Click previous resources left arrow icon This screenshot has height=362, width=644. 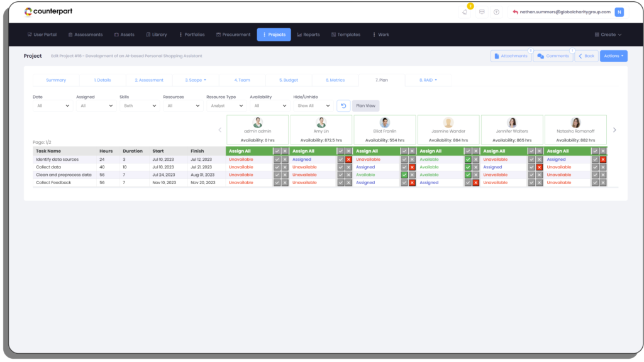coord(219,130)
